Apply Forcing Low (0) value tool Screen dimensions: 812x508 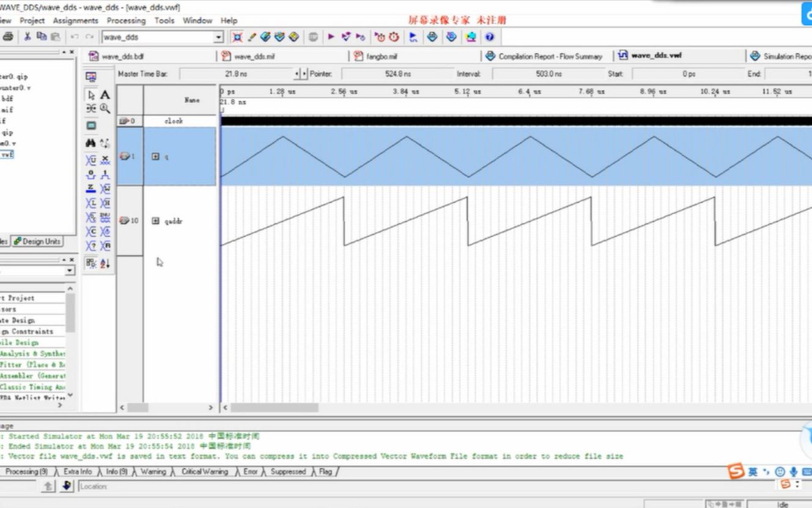click(91, 174)
